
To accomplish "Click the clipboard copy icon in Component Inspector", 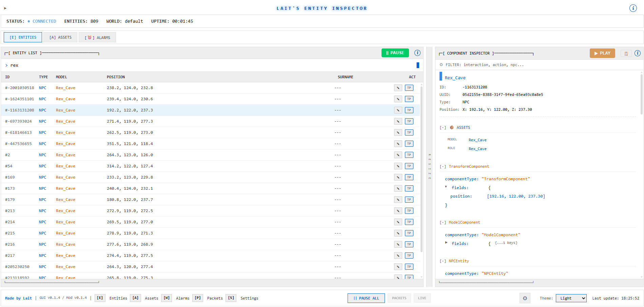I will coord(626,54).
